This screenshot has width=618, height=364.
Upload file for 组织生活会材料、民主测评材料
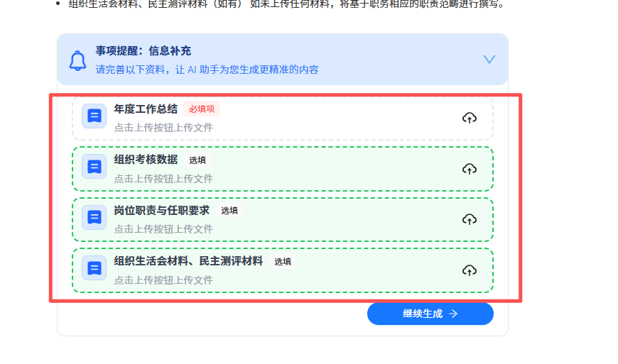pos(469,270)
